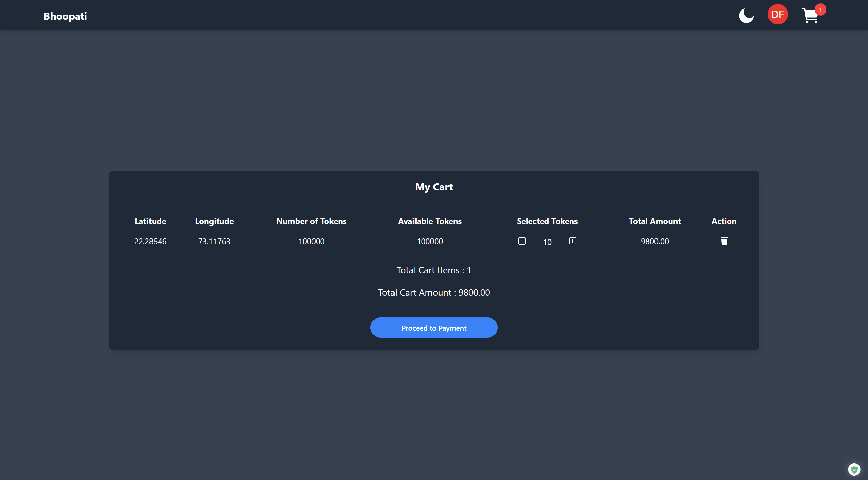
Task: Increase selected tokens with plus icon
Action: 573,241
